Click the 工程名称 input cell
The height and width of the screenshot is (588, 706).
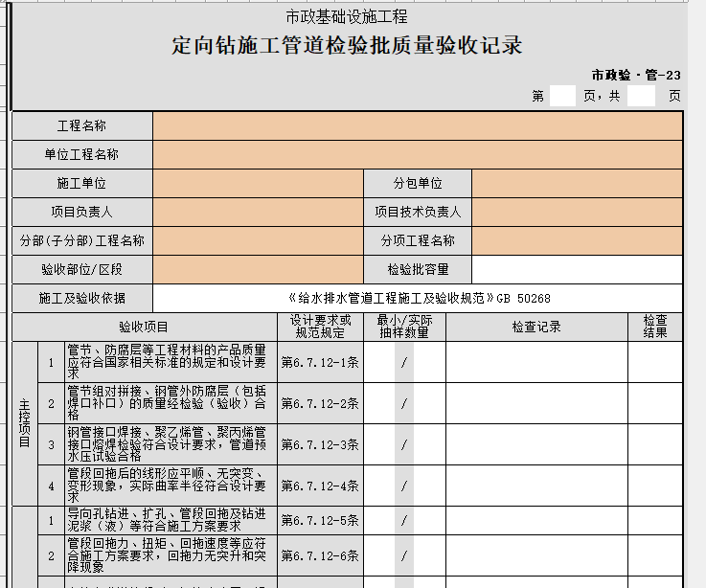tap(417, 126)
